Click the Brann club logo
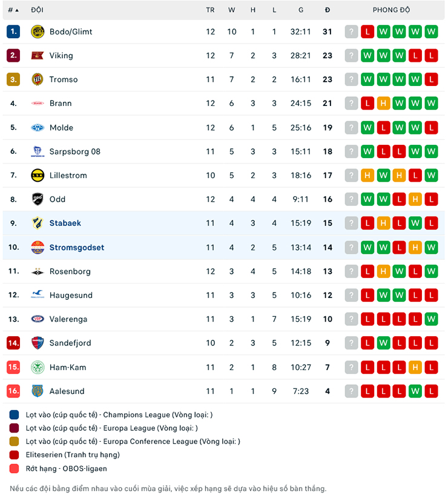This screenshot has width=448, height=501. click(x=37, y=103)
